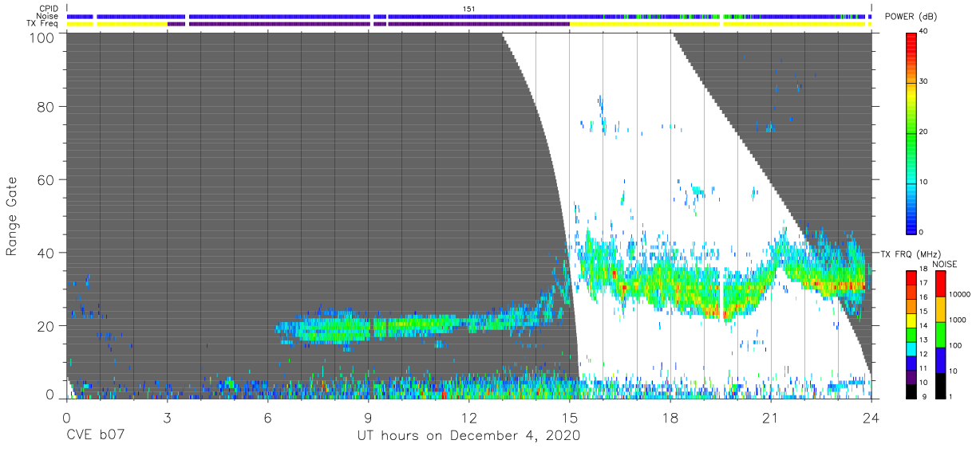Screen dimensions: 980x452
Task: Click the 20 tick on the POWER color bar
Action: [924, 132]
